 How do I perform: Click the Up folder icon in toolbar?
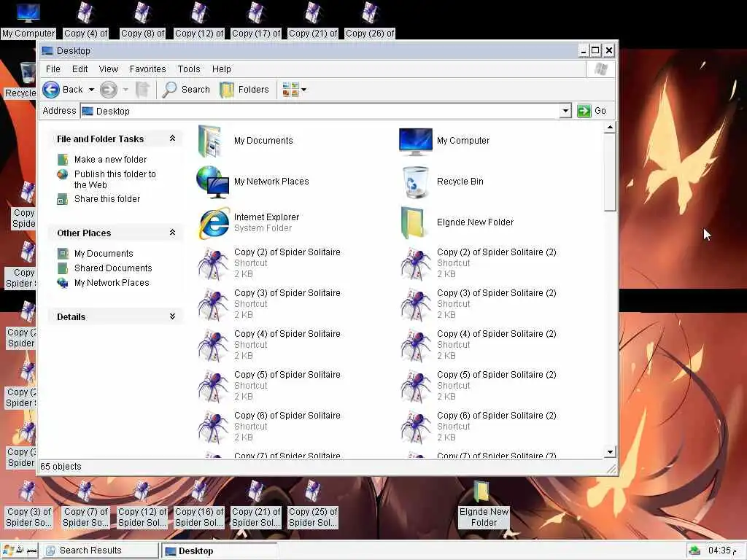(x=142, y=90)
